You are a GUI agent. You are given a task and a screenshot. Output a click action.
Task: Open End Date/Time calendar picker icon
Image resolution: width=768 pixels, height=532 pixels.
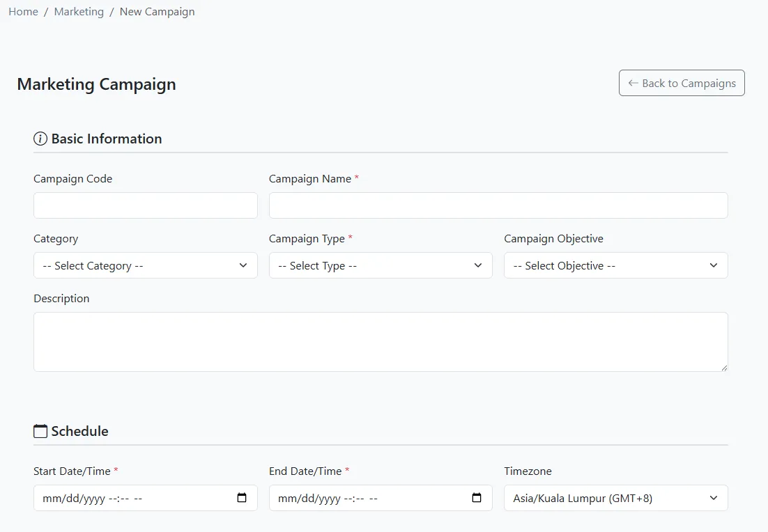coord(477,498)
